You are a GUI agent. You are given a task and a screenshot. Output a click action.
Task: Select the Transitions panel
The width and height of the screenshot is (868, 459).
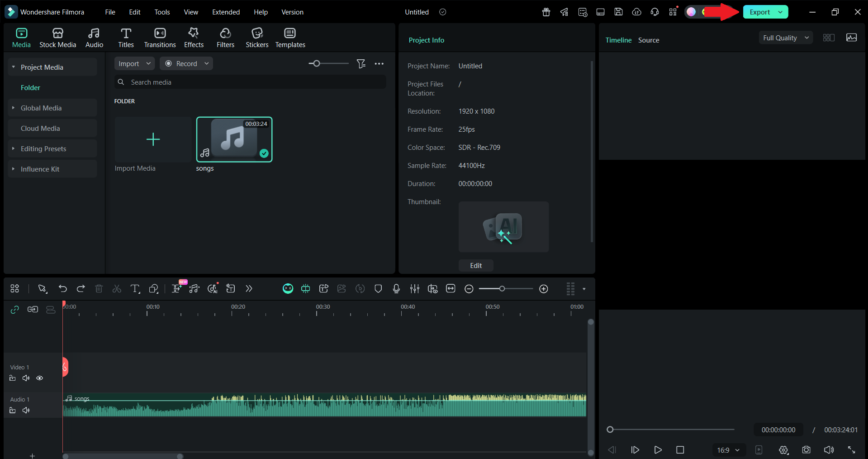pos(160,38)
